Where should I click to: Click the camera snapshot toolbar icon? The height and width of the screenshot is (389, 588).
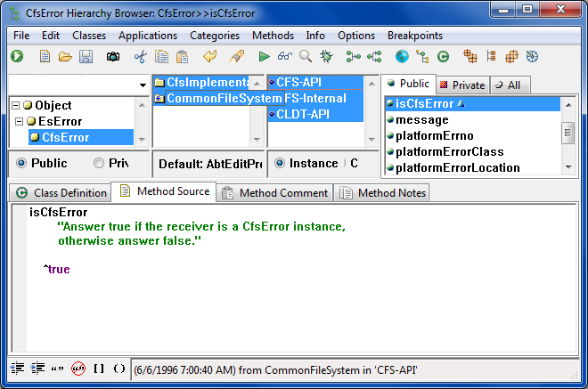(x=113, y=57)
